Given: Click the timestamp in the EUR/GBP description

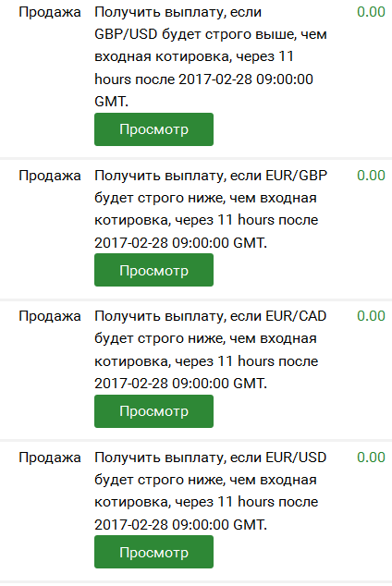Looking at the screenshot, I should [180, 243].
